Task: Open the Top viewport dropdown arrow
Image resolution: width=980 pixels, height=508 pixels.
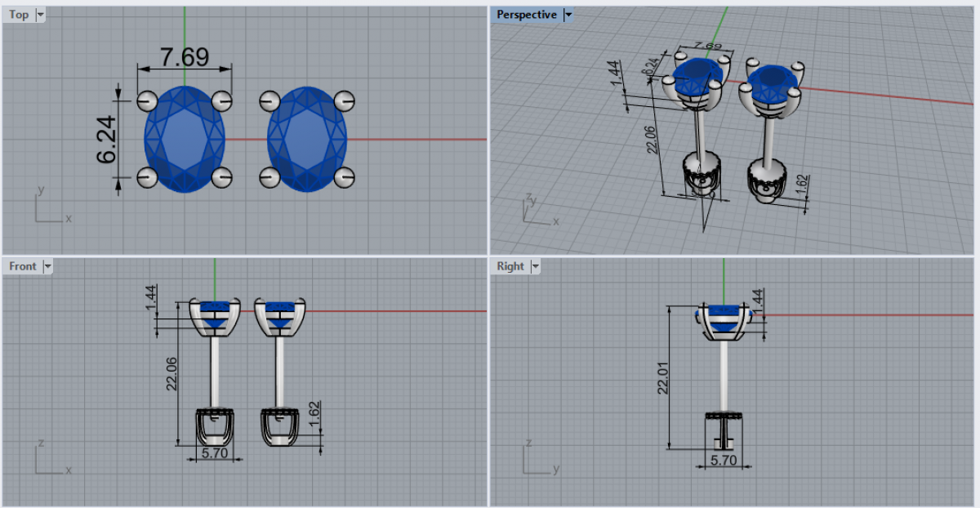Action: click(x=41, y=15)
